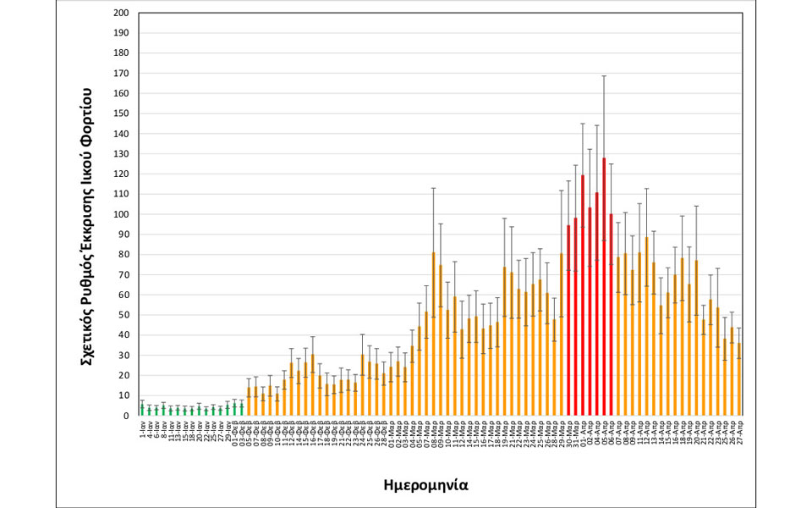Select the 100 tick label on y-axis
Viewport: 812px width, 508px height.
point(121,214)
